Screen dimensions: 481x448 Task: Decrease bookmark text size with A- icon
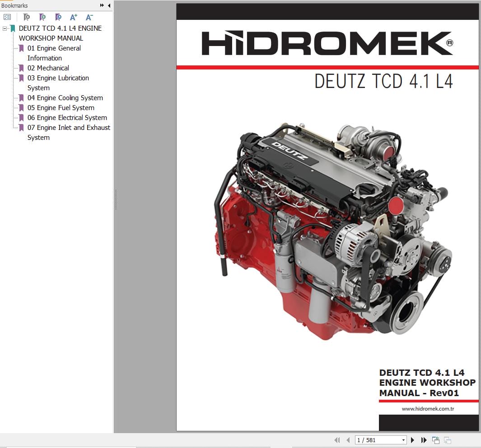89,17
